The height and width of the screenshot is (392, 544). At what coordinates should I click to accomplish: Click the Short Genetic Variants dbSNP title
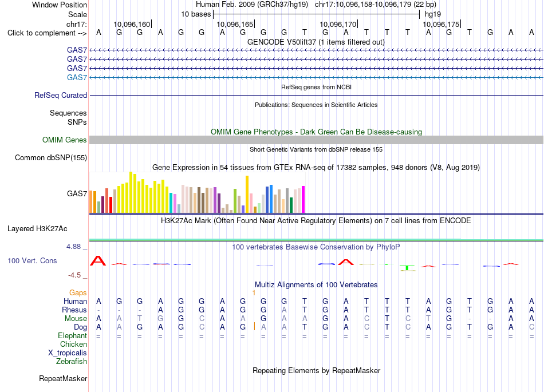click(x=316, y=149)
